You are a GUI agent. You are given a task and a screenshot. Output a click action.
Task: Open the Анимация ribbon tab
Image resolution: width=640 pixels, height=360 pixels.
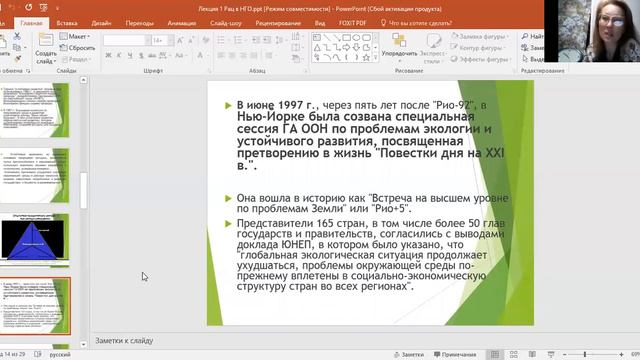pos(182,23)
